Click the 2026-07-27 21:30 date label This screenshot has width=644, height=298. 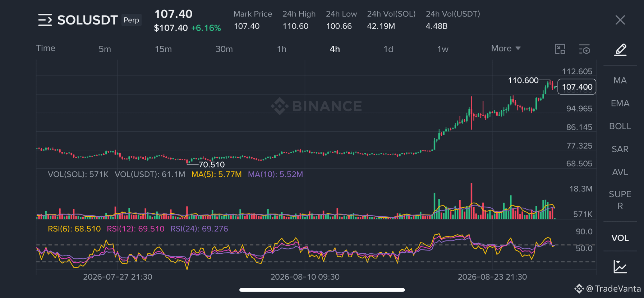point(118,277)
